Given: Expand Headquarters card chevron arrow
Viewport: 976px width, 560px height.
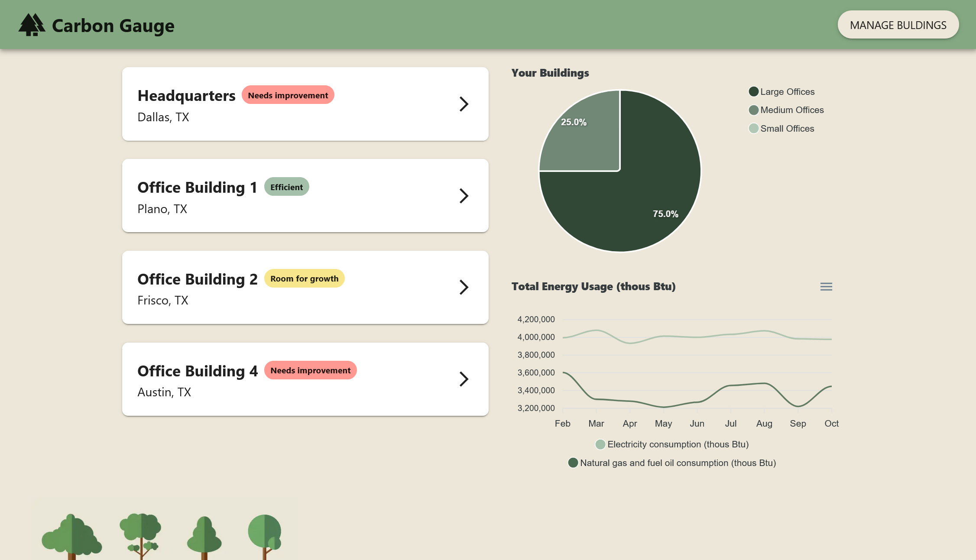Looking at the screenshot, I should [464, 104].
